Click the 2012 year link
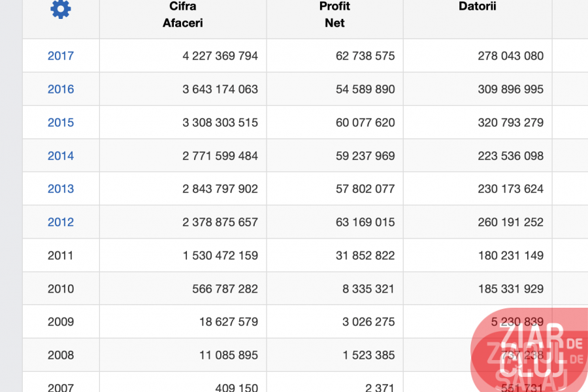Screen dimensions: 588x392 point(61,223)
